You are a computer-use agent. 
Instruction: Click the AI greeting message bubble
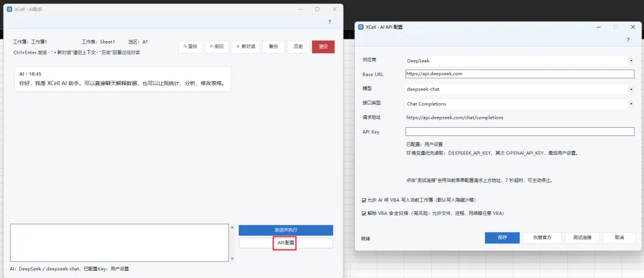coord(123,79)
